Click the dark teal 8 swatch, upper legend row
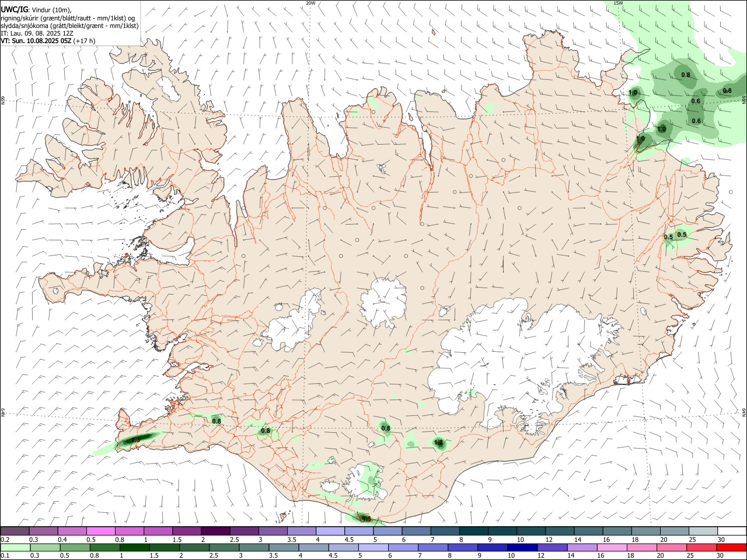The height and width of the screenshot is (560, 747). click(x=473, y=531)
